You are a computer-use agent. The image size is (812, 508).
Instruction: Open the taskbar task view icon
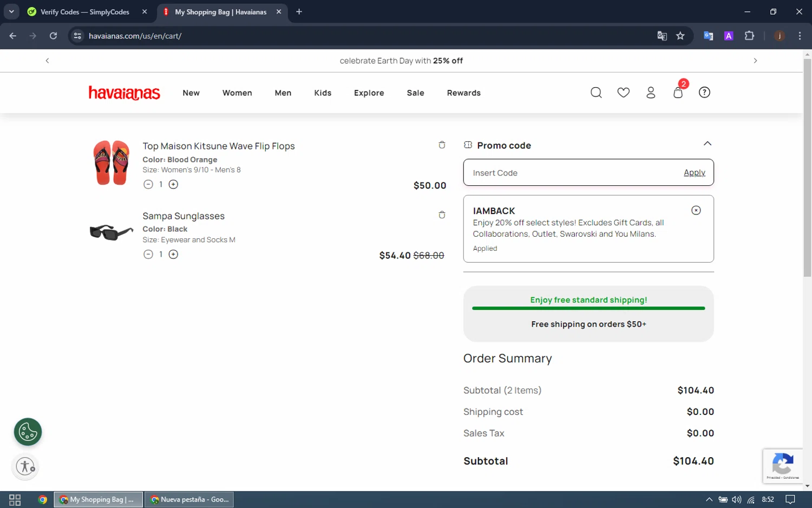pos(15,499)
